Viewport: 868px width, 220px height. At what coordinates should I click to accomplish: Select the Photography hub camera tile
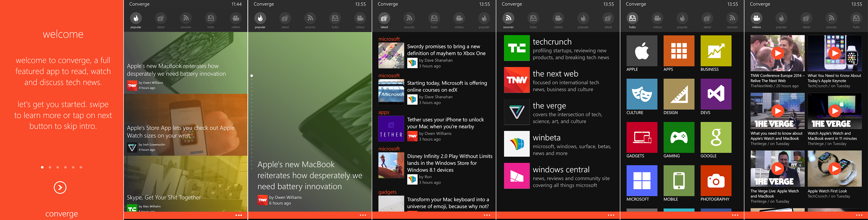716,181
